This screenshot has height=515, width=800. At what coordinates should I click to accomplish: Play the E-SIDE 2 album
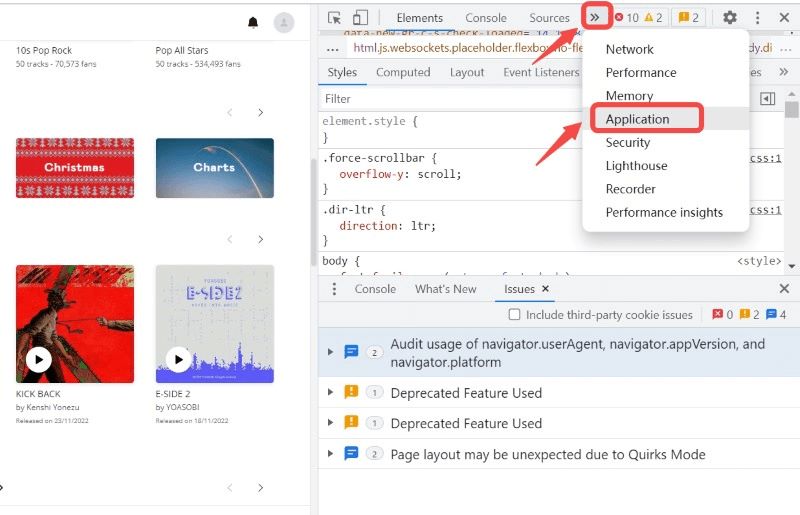point(178,359)
